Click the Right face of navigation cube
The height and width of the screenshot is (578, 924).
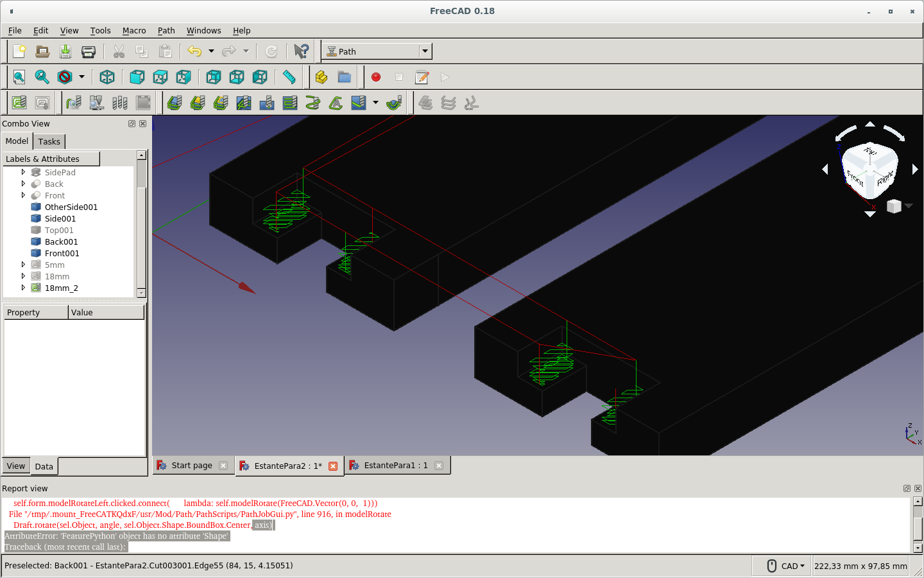(x=886, y=178)
